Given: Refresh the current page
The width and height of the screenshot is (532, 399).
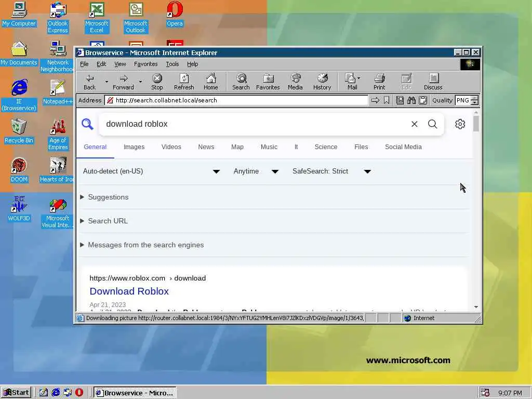Looking at the screenshot, I should [x=184, y=82].
